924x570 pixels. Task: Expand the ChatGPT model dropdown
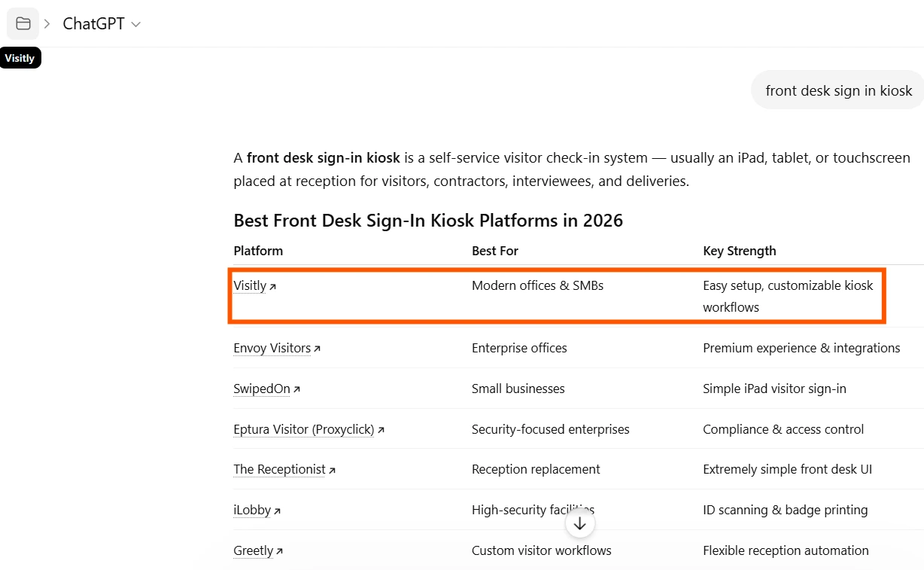(102, 24)
